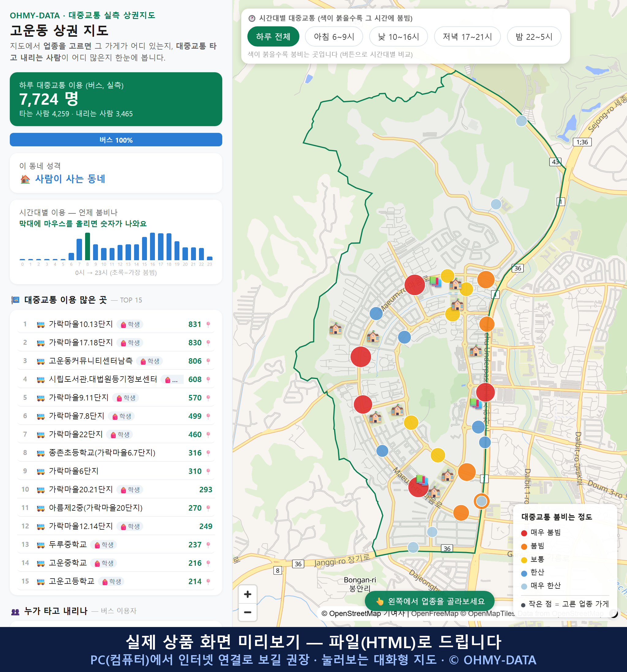Click the people icon by 누가 타고 내리나

click(x=15, y=611)
